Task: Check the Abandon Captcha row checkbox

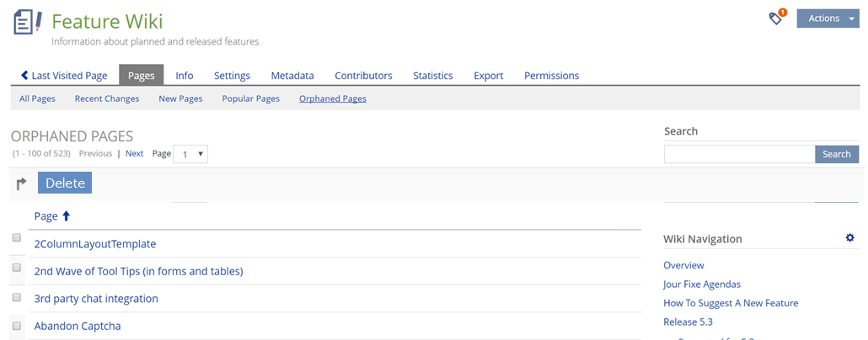Action: [16, 325]
